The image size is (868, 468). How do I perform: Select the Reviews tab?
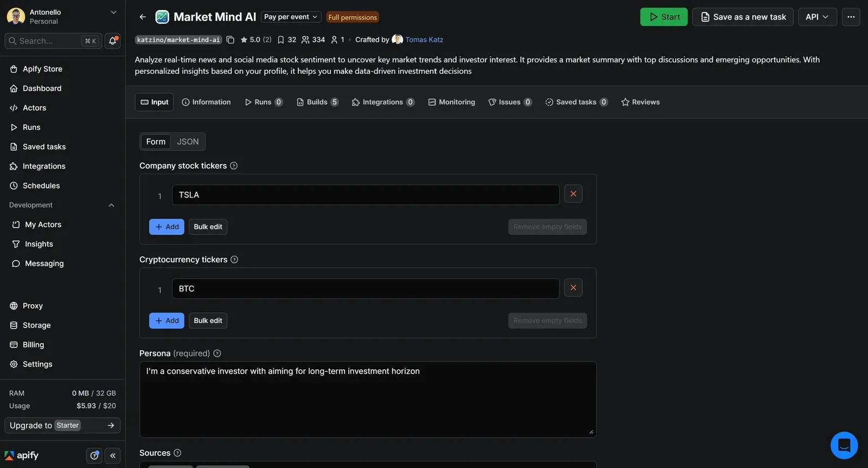pos(640,102)
